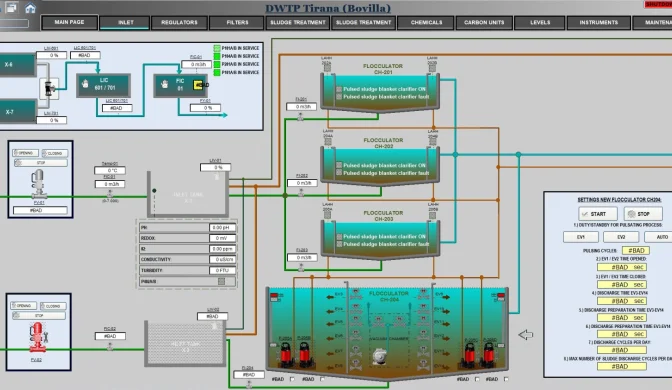672x390 pixels.
Task: Click the save/disk icon beside home
Action: click(x=12, y=8)
